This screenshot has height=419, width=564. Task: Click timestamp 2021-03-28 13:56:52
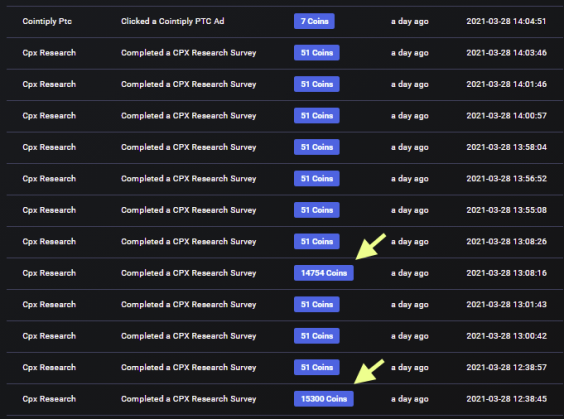pyautogui.click(x=506, y=179)
